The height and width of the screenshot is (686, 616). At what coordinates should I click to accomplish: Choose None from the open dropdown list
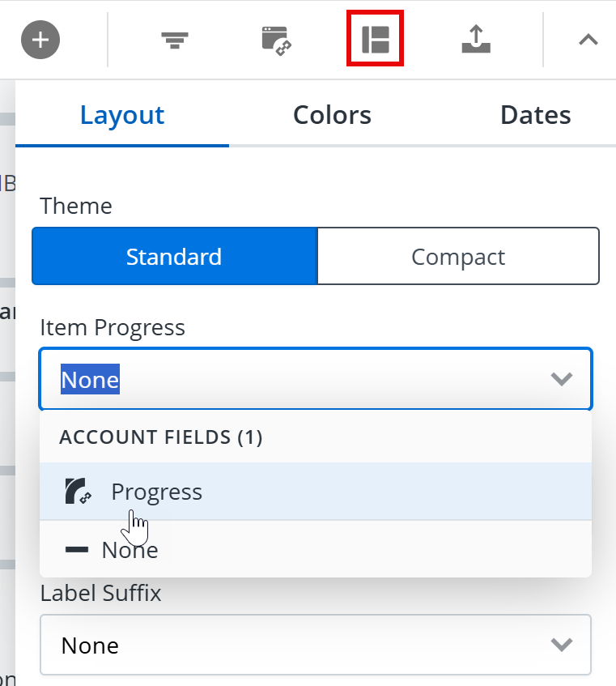point(130,549)
